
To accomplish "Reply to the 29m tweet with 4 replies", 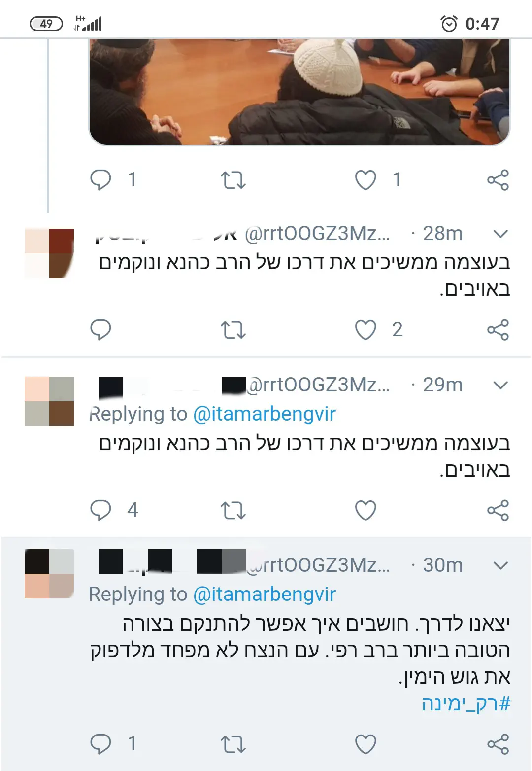I will pos(100,510).
